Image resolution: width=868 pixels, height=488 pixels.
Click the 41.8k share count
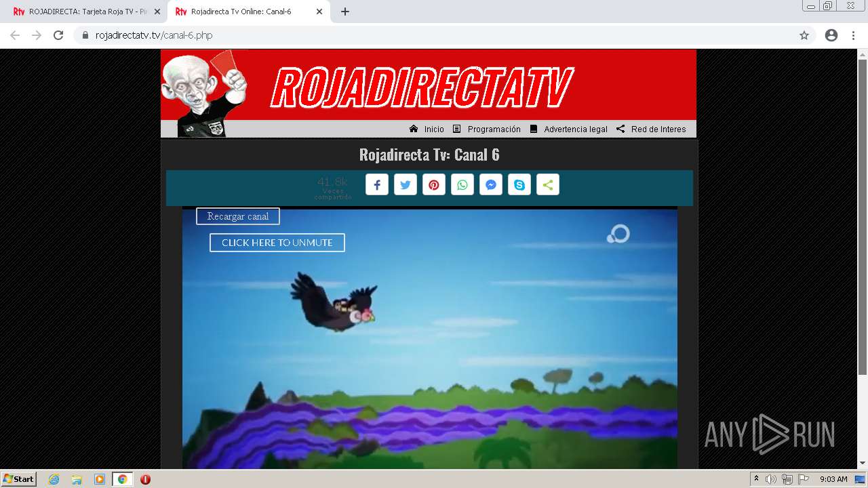332,182
